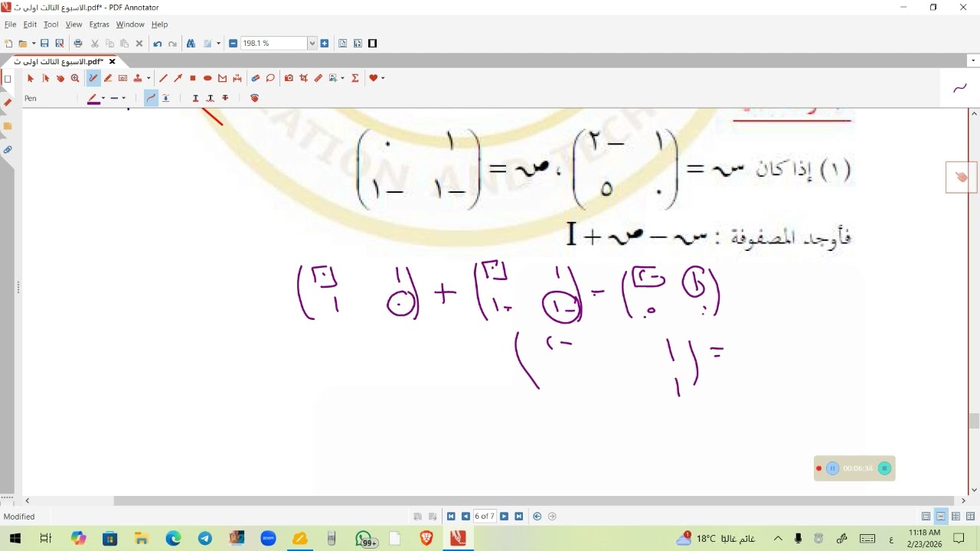
Task: Enable single page layout in status bar
Action: click(x=926, y=517)
